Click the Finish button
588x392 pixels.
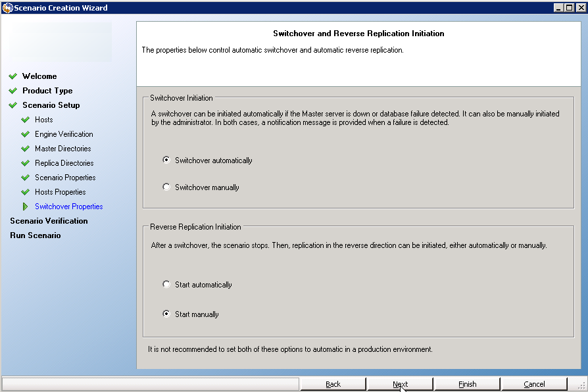coord(467,384)
